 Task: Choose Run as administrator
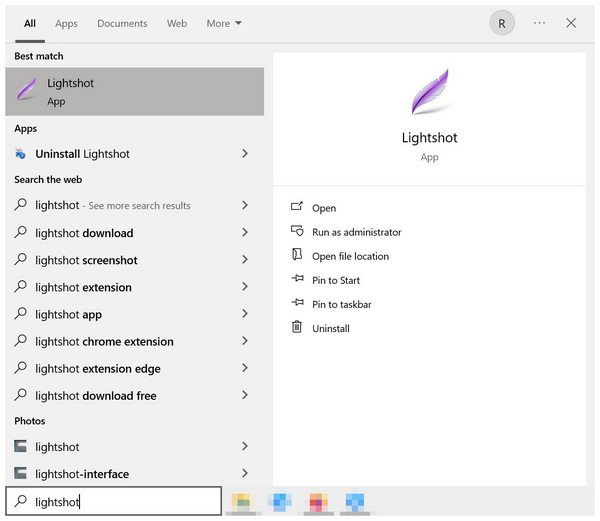pos(357,232)
